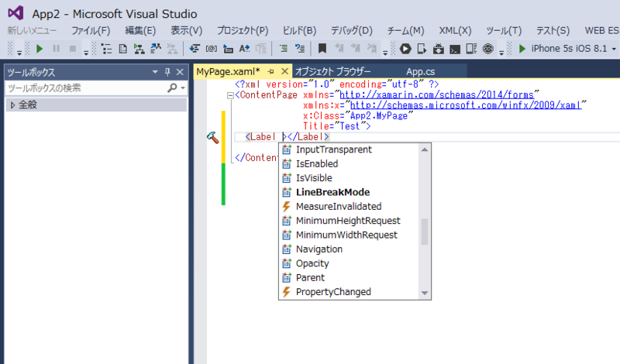The width and height of the screenshot is (620, 364).
Task: Go to next bookmark icon
Action: coord(356,49)
